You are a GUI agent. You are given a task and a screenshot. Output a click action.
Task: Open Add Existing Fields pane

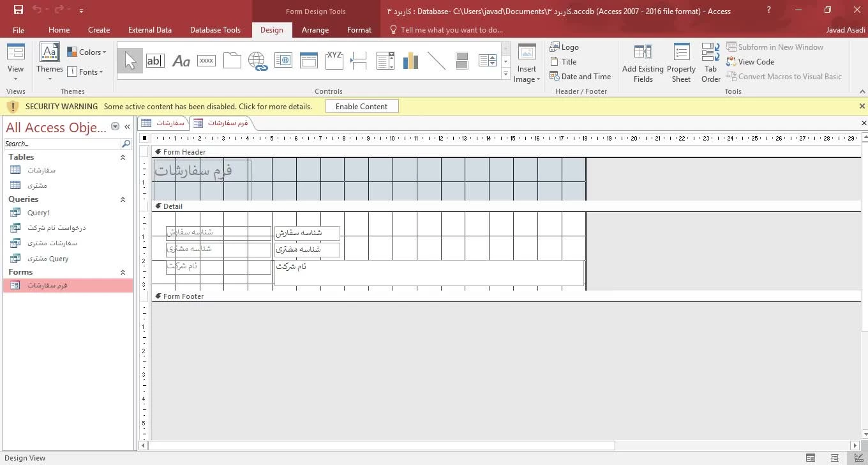[643, 63]
